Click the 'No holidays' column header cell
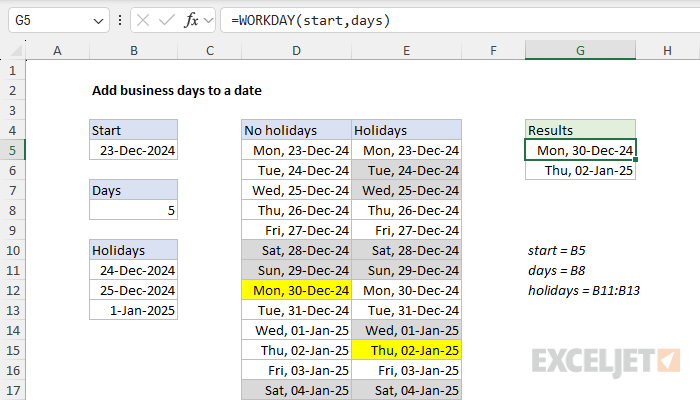Viewport: 700px width, 400px height. [296, 130]
